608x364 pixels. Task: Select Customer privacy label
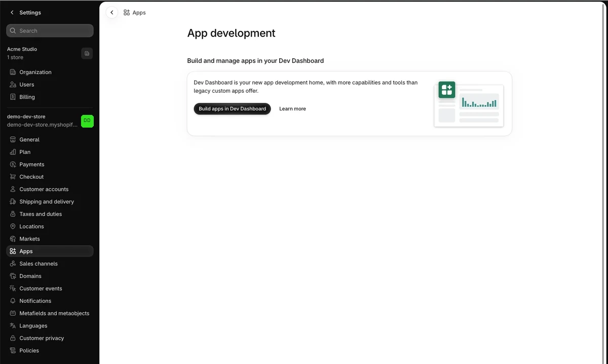[x=42, y=338]
